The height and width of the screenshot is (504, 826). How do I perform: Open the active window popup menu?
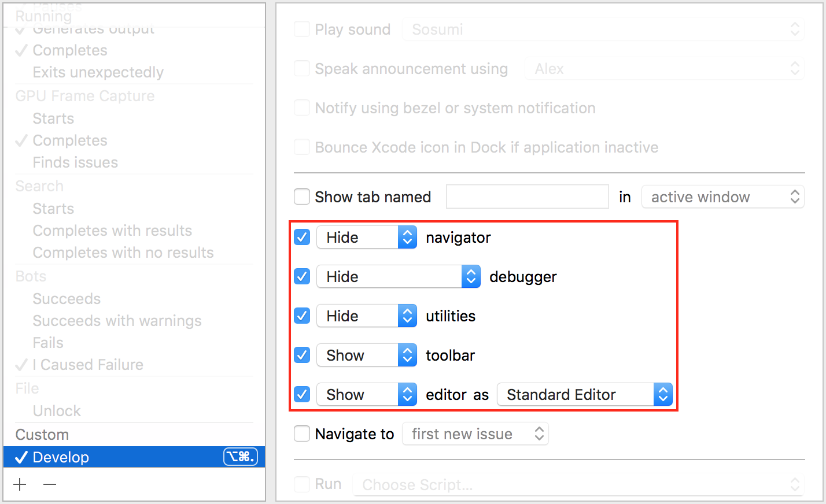(722, 197)
